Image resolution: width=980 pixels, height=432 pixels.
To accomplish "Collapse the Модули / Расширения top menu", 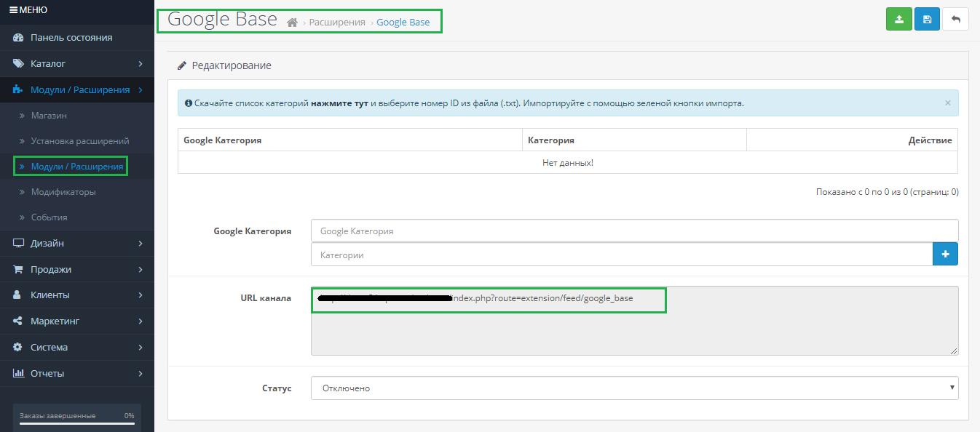I will (x=77, y=89).
